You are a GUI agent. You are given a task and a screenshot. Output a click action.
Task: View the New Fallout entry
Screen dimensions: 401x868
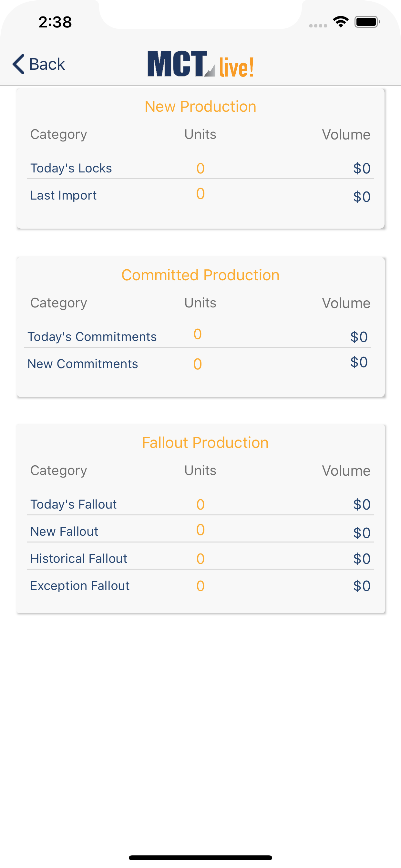[64, 532]
